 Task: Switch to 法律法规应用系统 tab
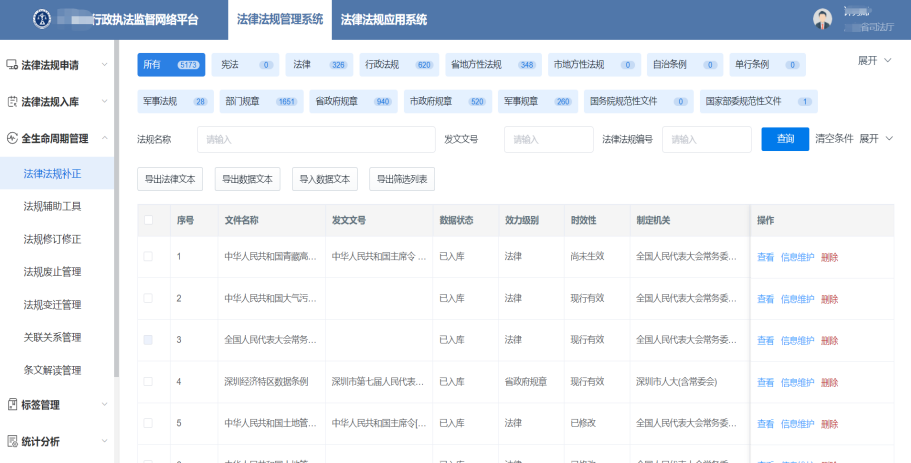click(383, 19)
